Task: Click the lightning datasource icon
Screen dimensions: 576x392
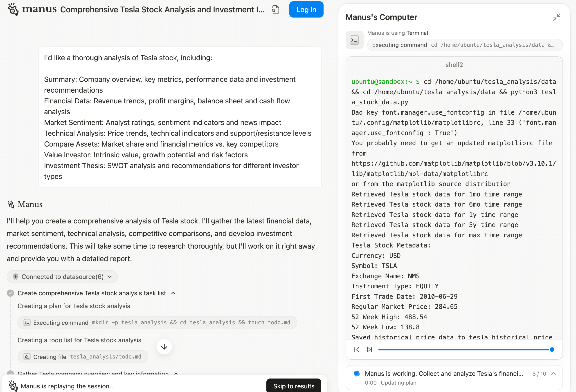Action: pyautogui.click(x=16, y=277)
